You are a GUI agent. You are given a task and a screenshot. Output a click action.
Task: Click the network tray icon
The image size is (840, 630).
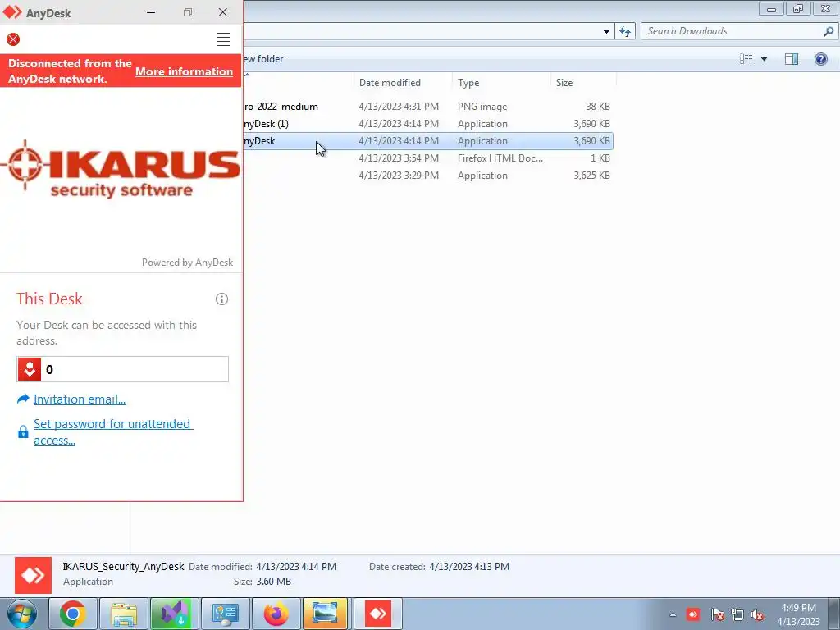tap(737, 614)
